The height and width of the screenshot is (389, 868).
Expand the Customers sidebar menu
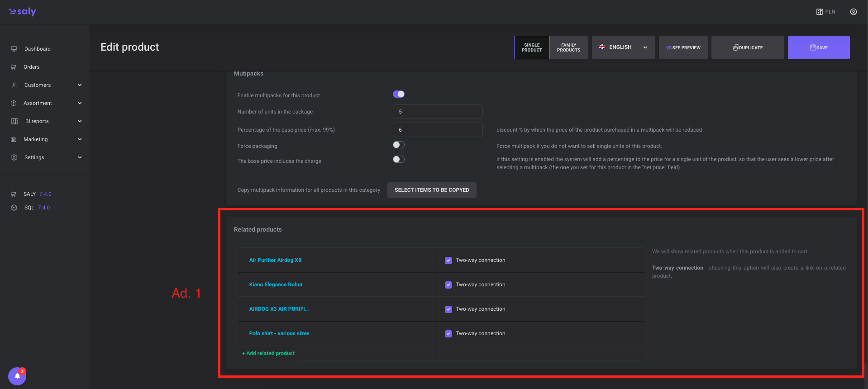tap(80, 85)
